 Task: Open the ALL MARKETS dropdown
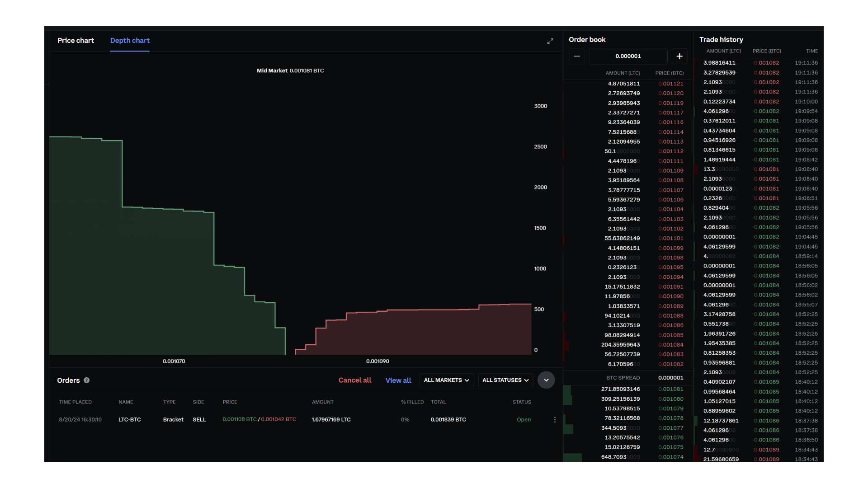pos(446,380)
